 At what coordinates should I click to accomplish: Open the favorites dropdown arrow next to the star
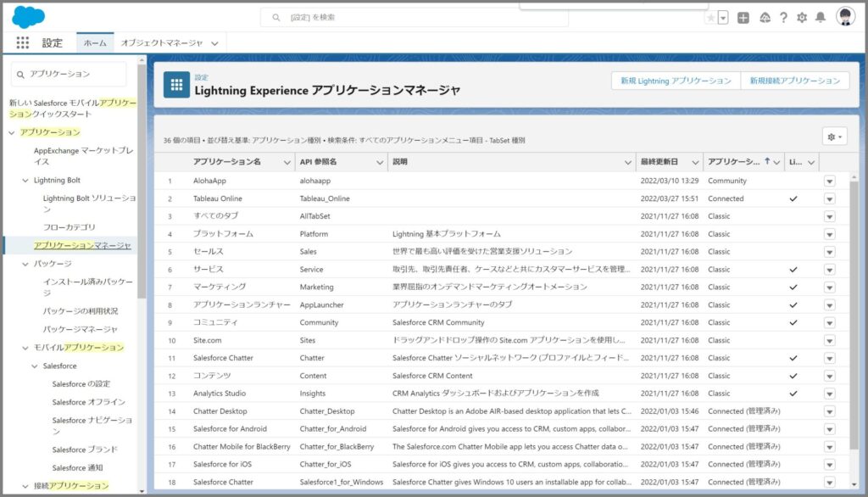click(x=723, y=17)
